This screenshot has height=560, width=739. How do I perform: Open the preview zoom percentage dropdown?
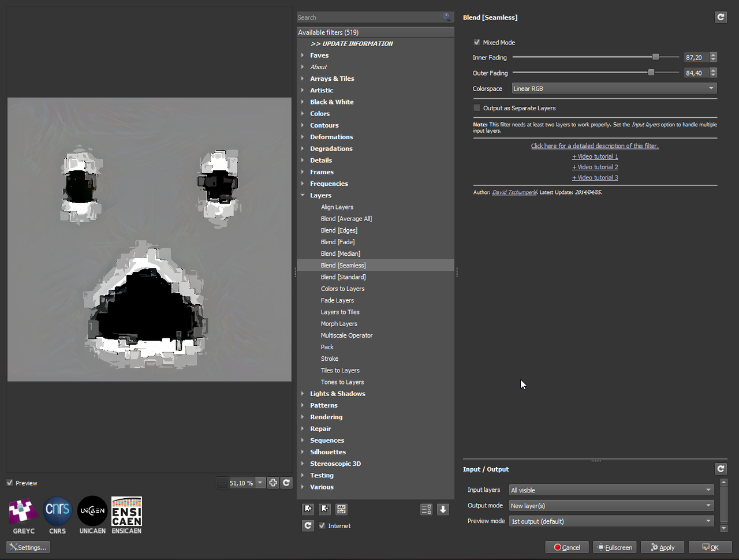click(x=260, y=483)
